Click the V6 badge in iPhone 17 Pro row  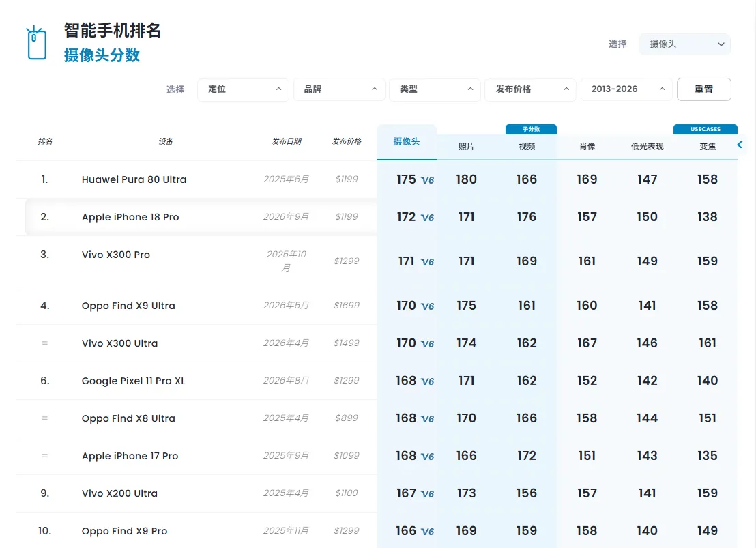(427, 457)
